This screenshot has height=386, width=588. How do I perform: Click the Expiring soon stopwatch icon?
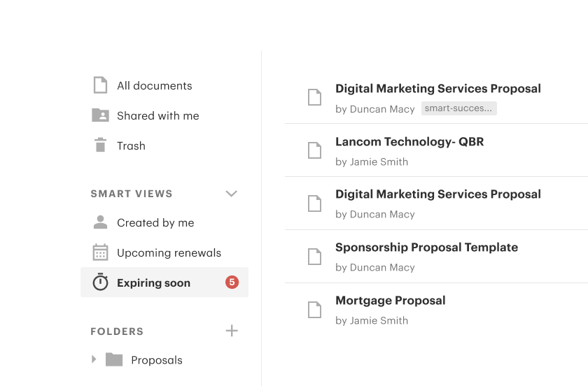click(101, 283)
